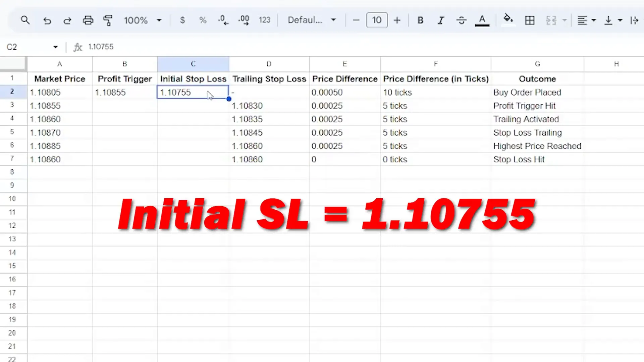Select the 'Profit Trigger Hit' cell
Image resolution: width=644 pixels, height=362 pixels.
point(537,106)
